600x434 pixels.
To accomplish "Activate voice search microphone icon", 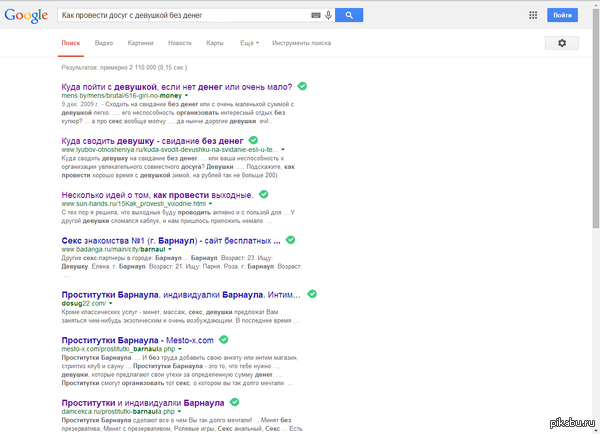I will [x=328, y=15].
